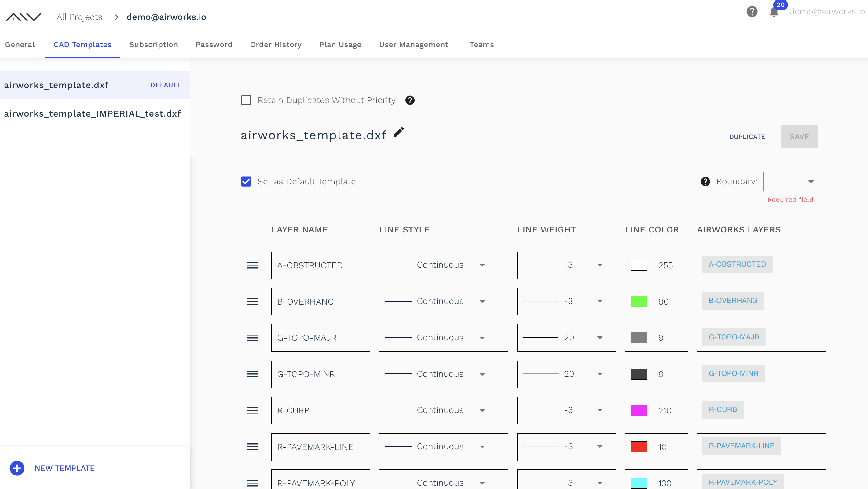Image resolution: width=868 pixels, height=489 pixels.
Task: Go to All Projects breadcrumb
Action: coord(79,17)
